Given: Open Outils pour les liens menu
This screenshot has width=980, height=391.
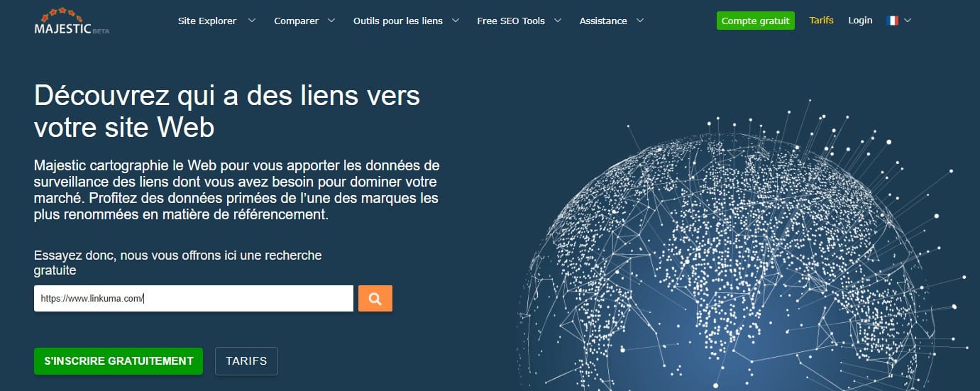Looking at the screenshot, I should click(x=398, y=21).
